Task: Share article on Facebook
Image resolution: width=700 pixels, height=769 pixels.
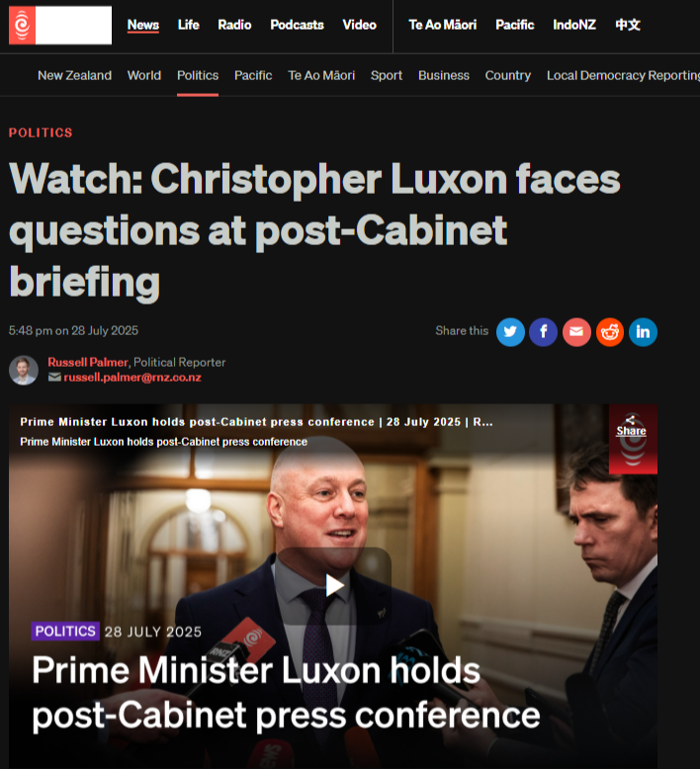Action: point(543,332)
